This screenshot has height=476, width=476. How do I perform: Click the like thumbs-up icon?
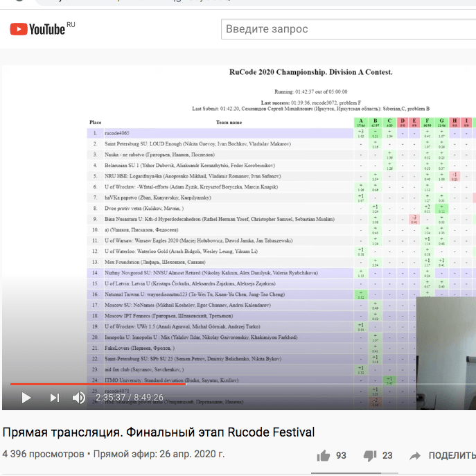point(324,455)
